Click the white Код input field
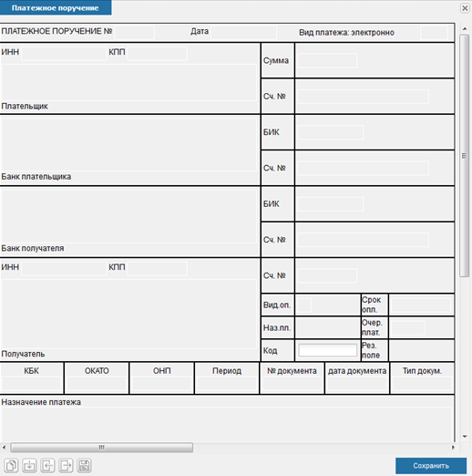472x476 pixels. click(328, 350)
